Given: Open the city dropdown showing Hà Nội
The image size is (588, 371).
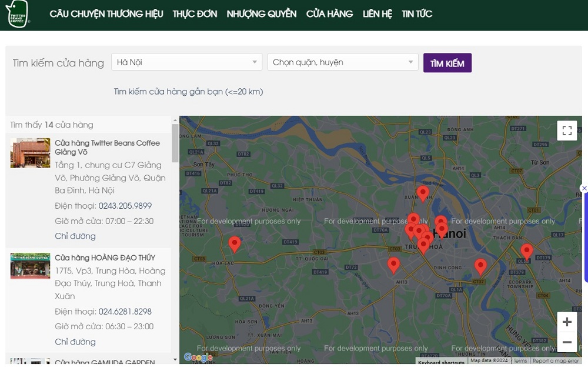Looking at the screenshot, I should pos(186,62).
